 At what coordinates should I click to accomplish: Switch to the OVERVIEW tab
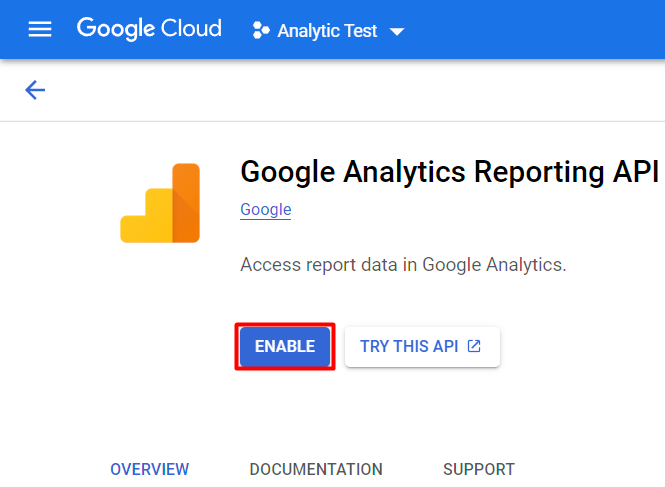pyautogui.click(x=149, y=469)
